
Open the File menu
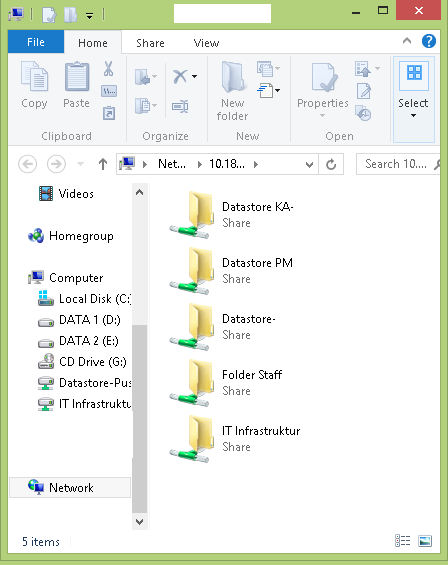[36, 42]
